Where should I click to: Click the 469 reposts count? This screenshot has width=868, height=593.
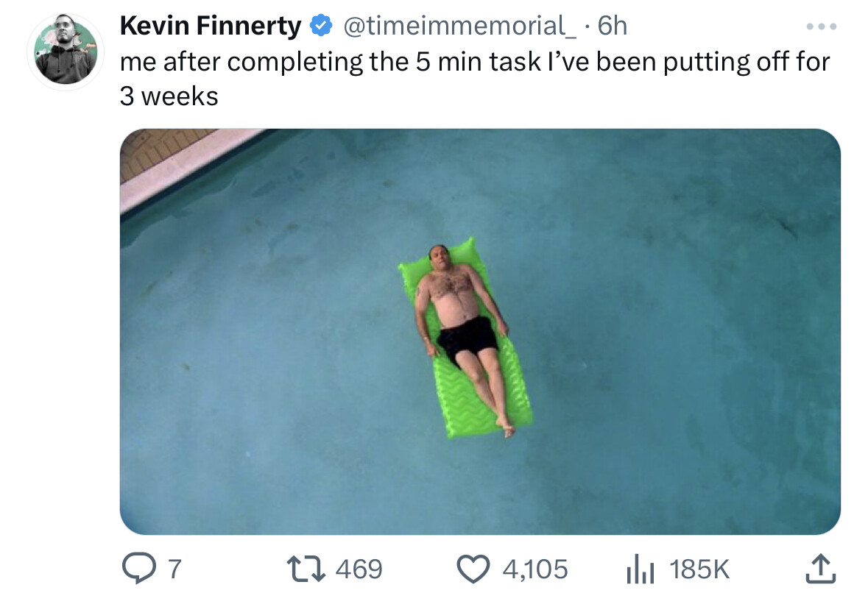[x=359, y=569]
